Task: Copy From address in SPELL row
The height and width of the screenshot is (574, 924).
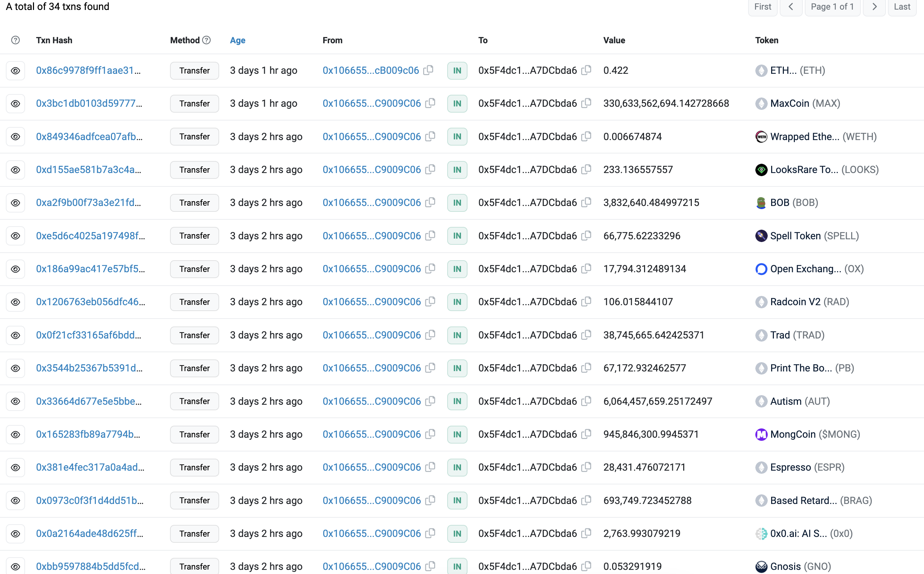Action: pos(430,236)
